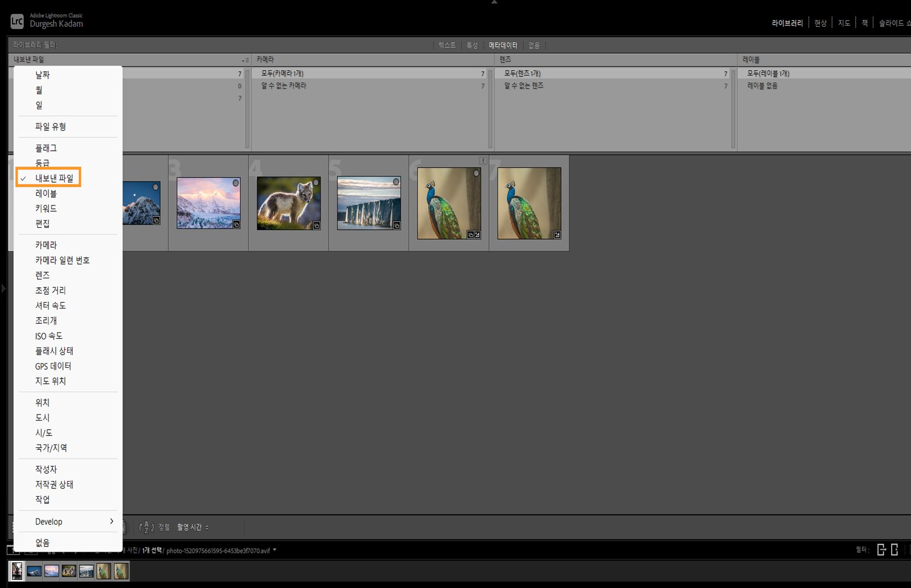
Task: Click the Lightroom Classic Lrc logo
Action: coord(17,22)
